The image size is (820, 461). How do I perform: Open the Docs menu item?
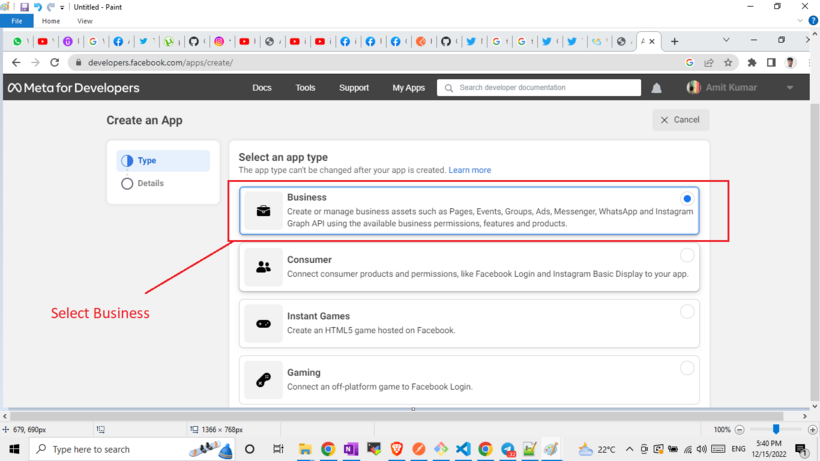(x=262, y=88)
